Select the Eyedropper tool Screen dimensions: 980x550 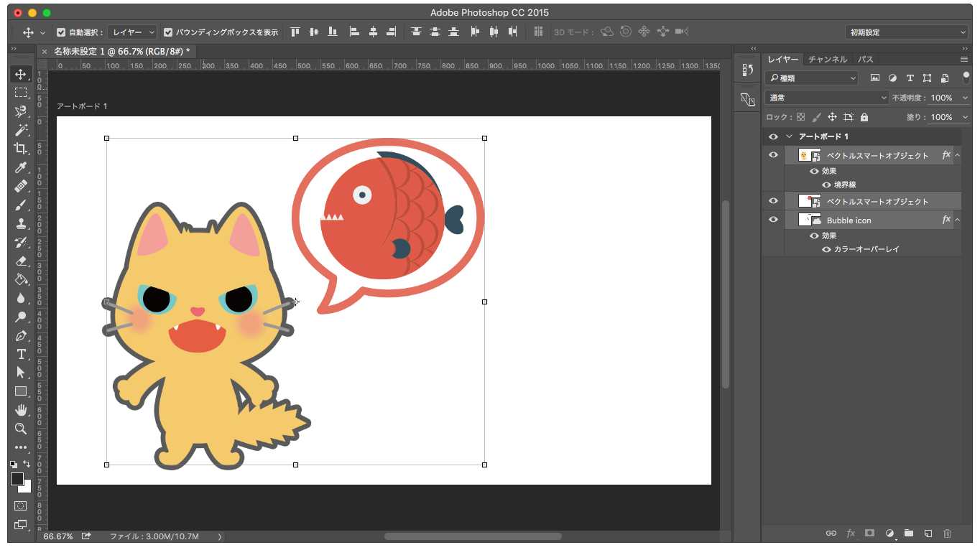(20, 167)
